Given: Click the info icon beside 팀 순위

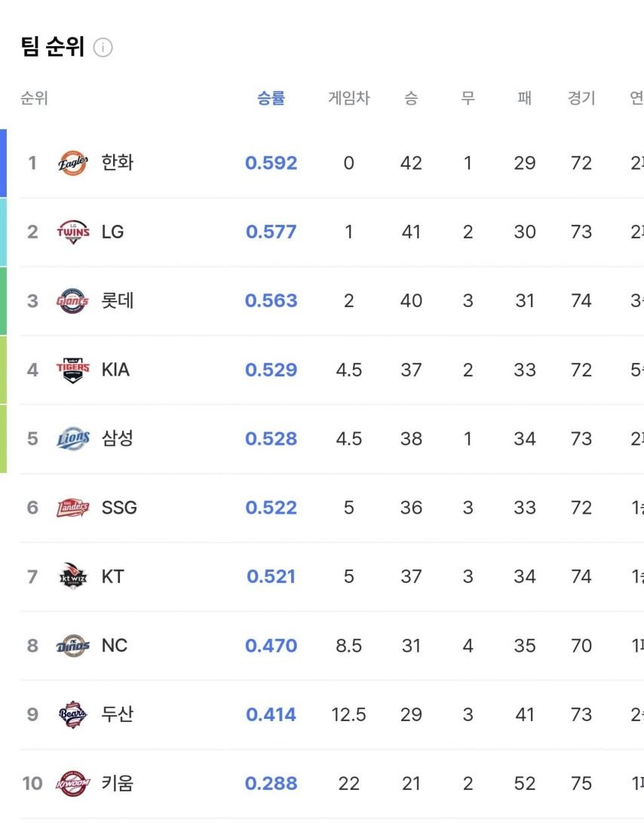Looking at the screenshot, I should 103,48.
